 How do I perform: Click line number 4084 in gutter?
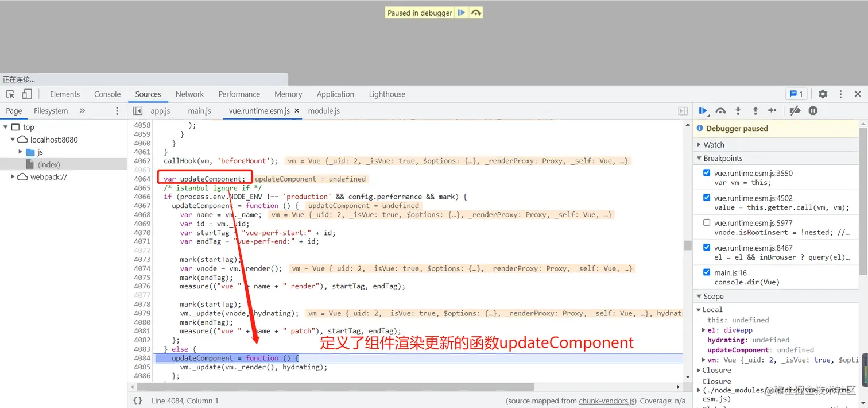point(142,358)
